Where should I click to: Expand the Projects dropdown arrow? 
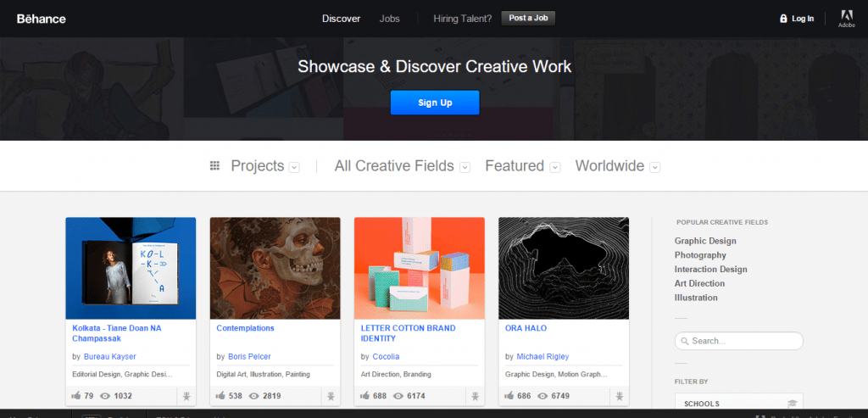(294, 167)
